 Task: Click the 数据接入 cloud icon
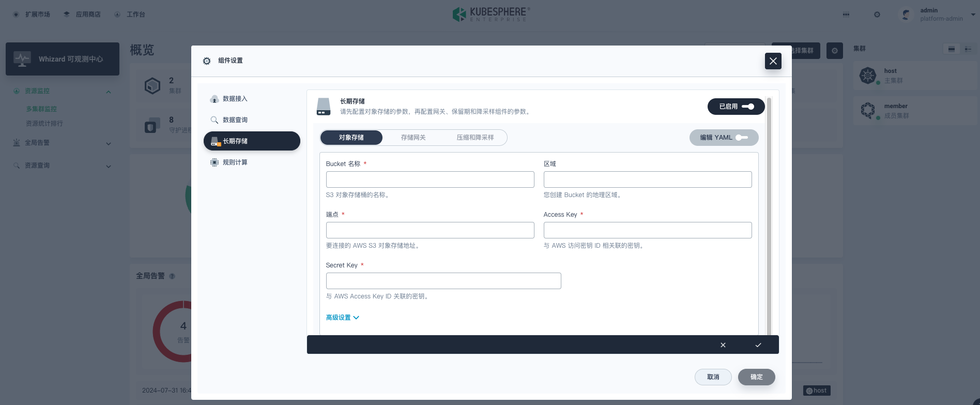tap(215, 99)
